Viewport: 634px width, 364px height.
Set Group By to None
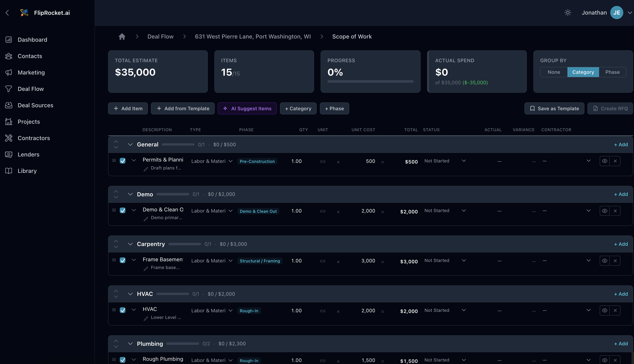554,72
